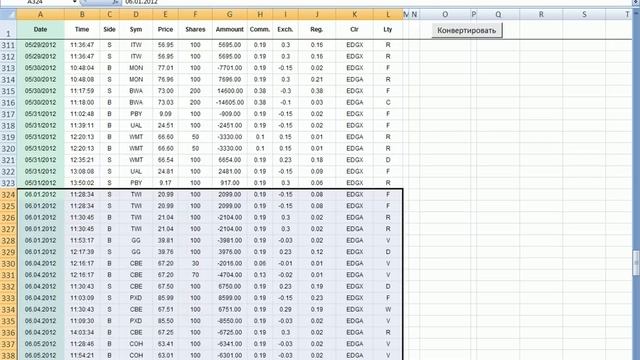Select column G header
Viewport: 640px width, 360px height.
point(229,15)
